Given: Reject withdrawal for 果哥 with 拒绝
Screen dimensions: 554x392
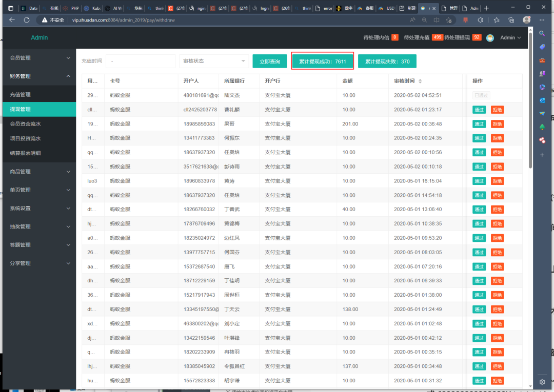Looking at the screenshot, I should coord(497,124).
